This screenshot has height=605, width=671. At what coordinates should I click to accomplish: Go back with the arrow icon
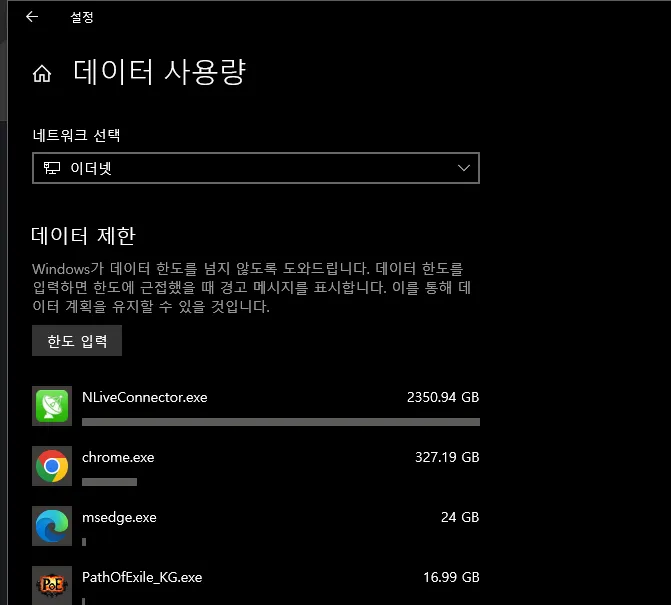click(x=32, y=17)
